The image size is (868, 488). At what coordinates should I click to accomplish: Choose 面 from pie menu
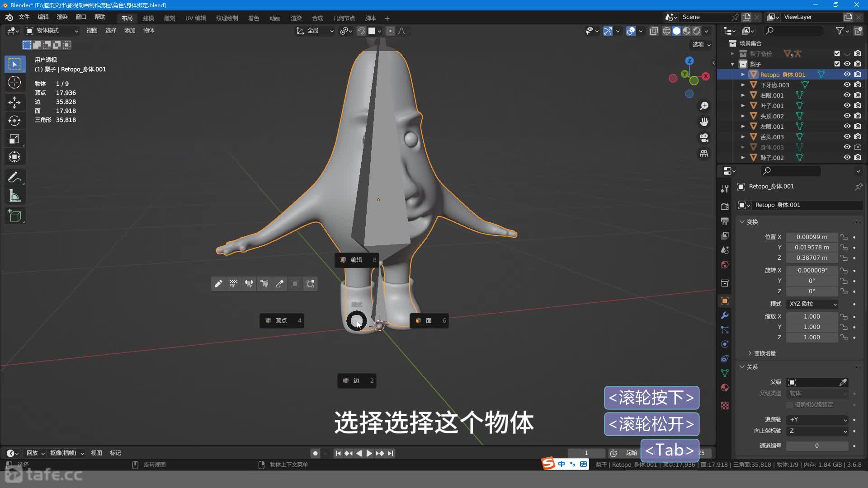point(429,321)
